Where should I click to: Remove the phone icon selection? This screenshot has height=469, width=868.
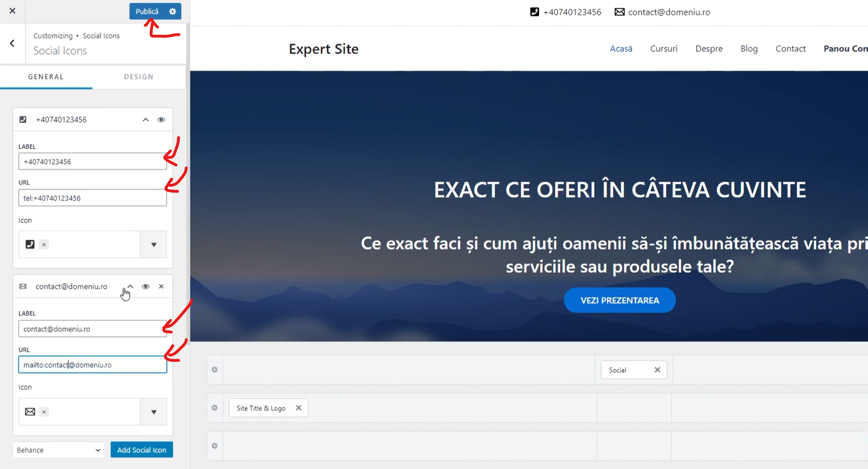(x=44, y=244)
